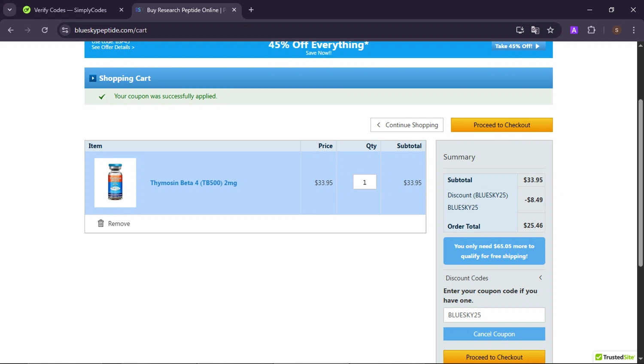
Task: Click bottom Proceed to Checkout button
Action: point(494,357)
